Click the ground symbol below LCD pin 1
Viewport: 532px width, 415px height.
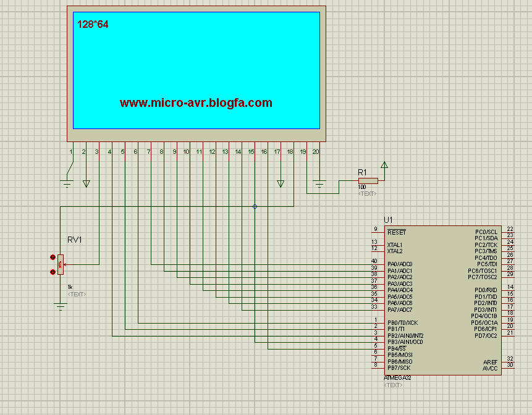pyautogui.click(x=67, y=181)
